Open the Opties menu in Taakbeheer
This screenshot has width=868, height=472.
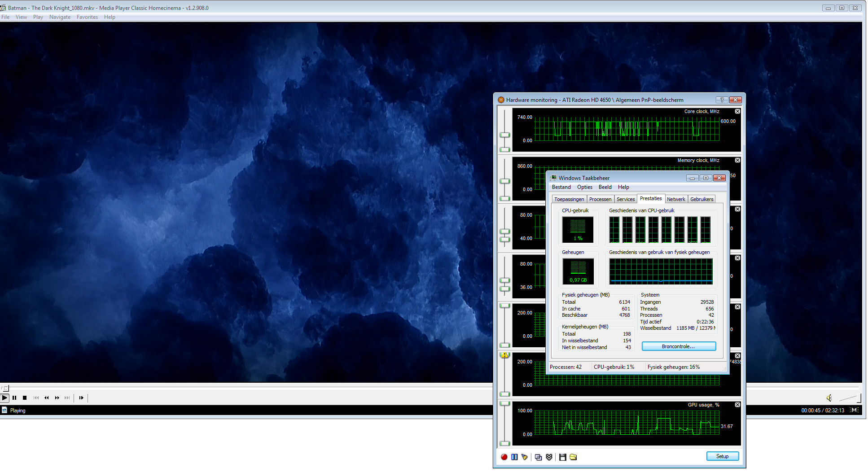[x=584, y=187]
